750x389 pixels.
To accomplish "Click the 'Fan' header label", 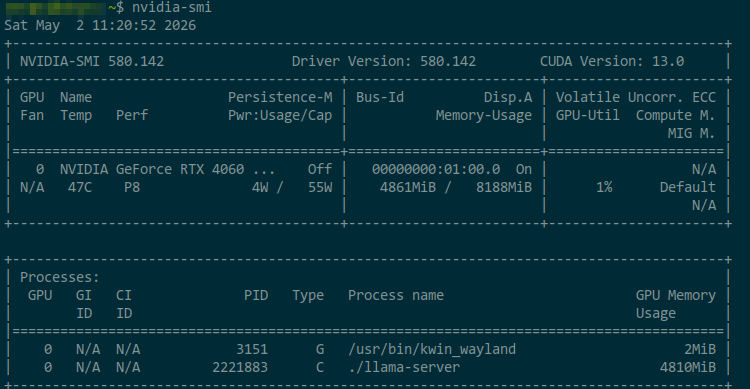I will coord(32,115).
